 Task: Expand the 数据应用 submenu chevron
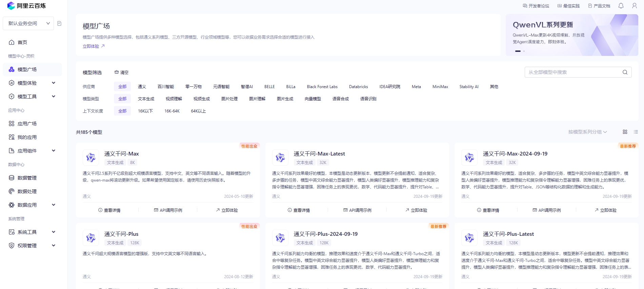[x=54, y=205]
